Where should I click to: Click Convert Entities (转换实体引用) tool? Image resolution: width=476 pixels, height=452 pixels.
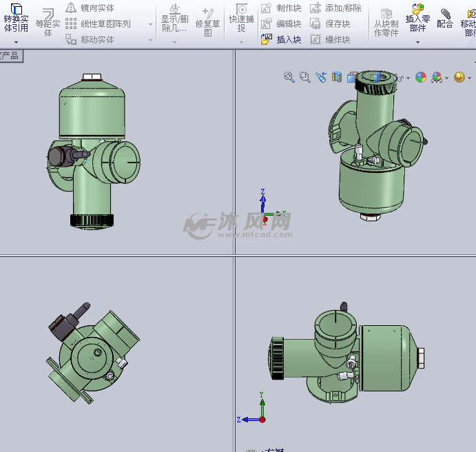(x=16, y=19)
